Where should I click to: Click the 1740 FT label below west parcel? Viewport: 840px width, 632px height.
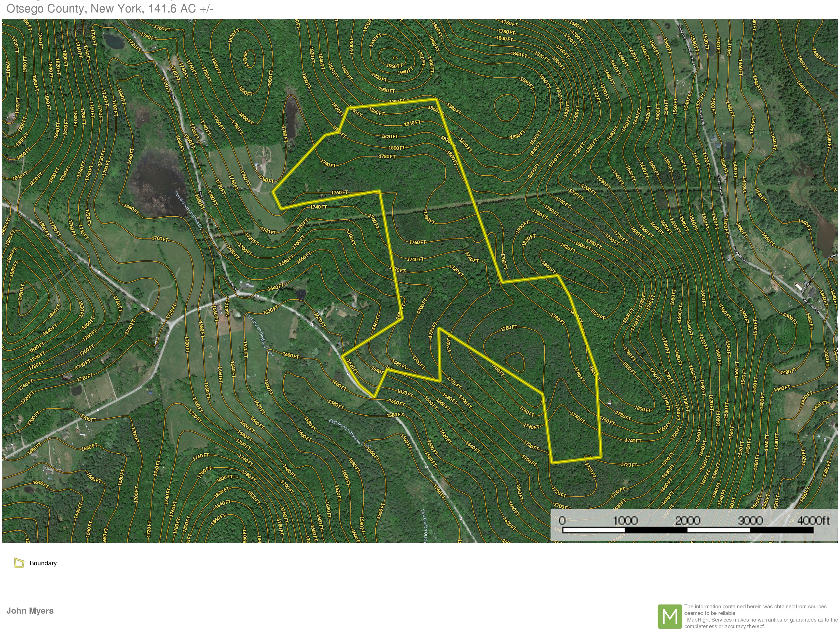coord(318,207)
